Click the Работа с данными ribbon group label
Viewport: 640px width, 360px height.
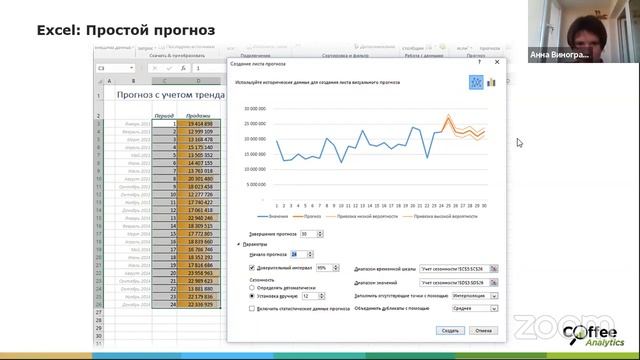coord(424,56)
